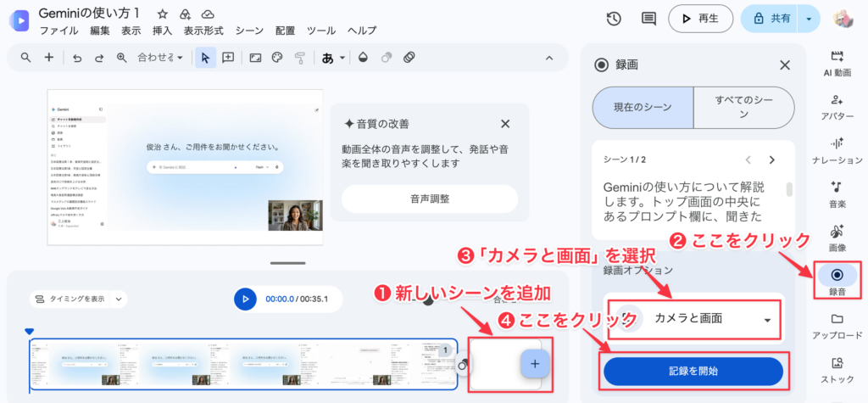Expand the タイミングを表示 dropdown arrow
This screenshot has width=868, height=403.
coord(119,299)
